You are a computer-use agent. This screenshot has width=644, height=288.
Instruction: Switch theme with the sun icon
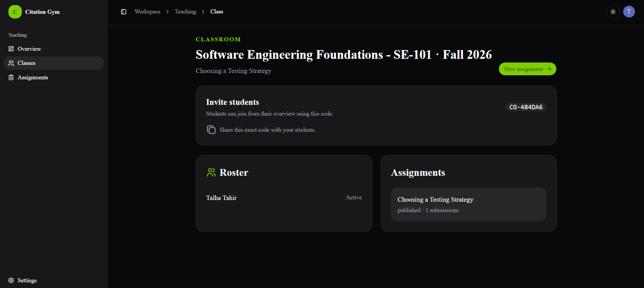point(613,12)
